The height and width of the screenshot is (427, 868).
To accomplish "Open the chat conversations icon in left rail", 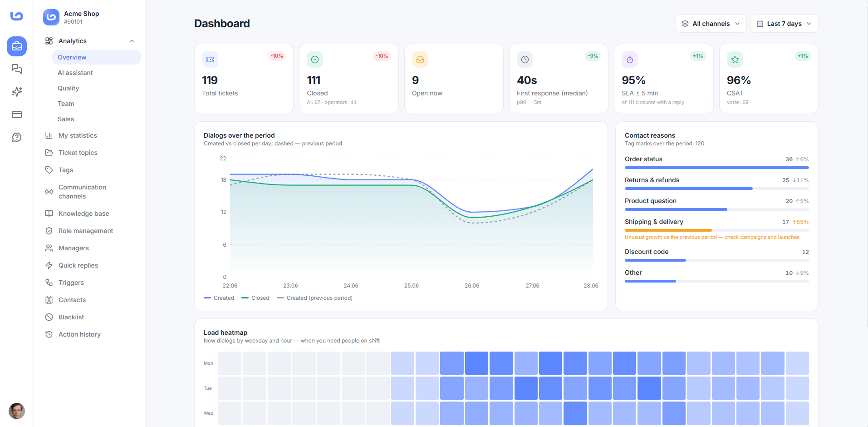I will [x=17, y=69].
